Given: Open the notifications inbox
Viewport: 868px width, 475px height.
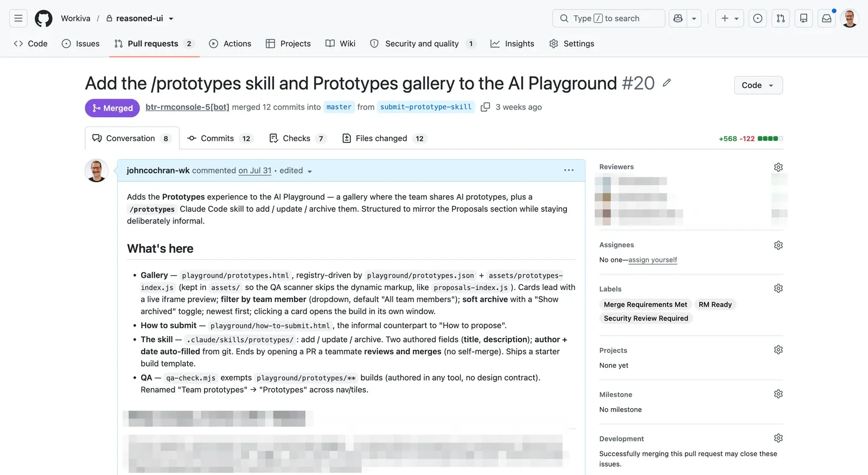Looking at the screenshot, I should [826, 18].
